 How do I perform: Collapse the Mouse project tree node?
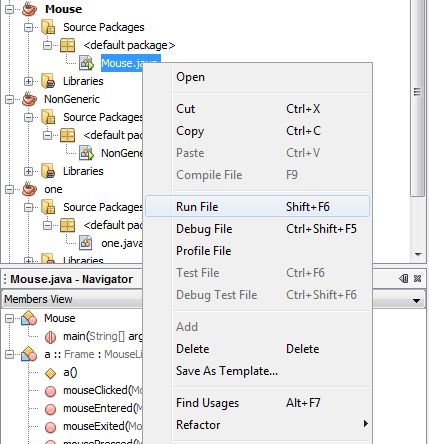click(9, 9)
